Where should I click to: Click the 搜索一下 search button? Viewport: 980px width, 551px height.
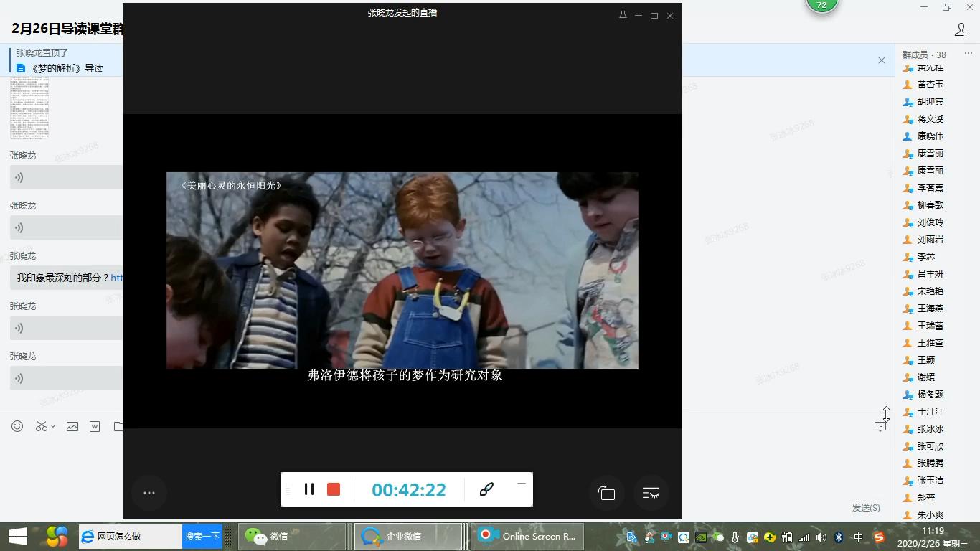click(x=202, y=536)
